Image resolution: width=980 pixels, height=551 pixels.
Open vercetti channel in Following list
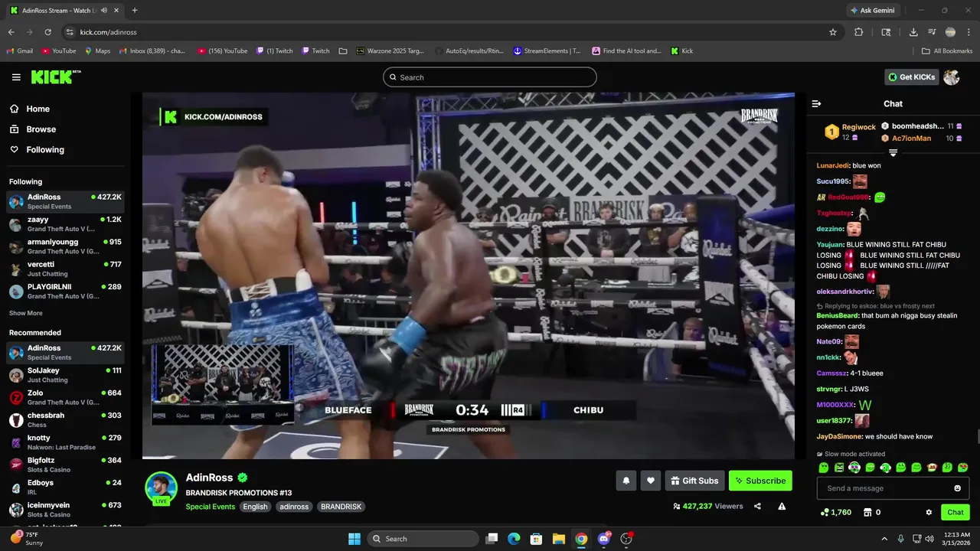pos(65,269)
